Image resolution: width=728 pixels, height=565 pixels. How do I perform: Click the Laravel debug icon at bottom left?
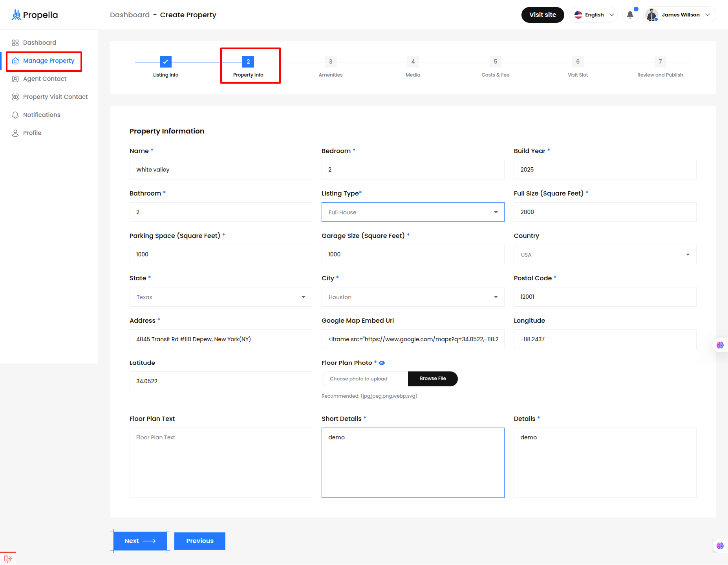(8, 558)
